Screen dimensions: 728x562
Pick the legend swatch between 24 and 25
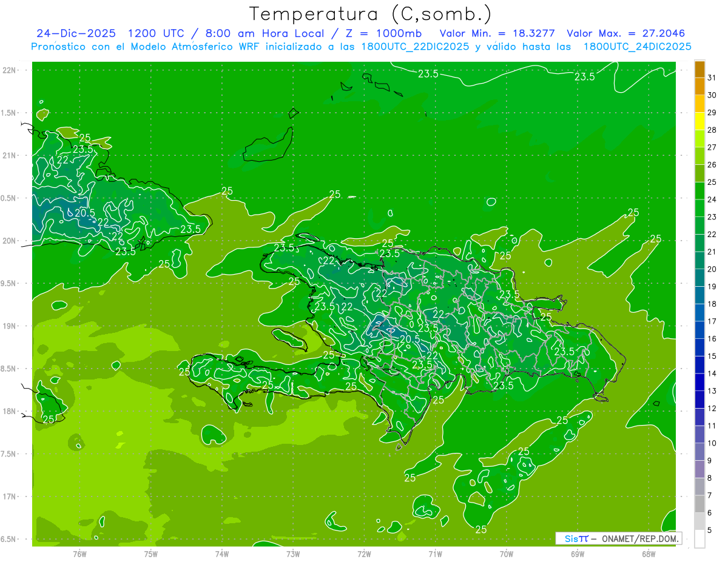tap(700, 191)
